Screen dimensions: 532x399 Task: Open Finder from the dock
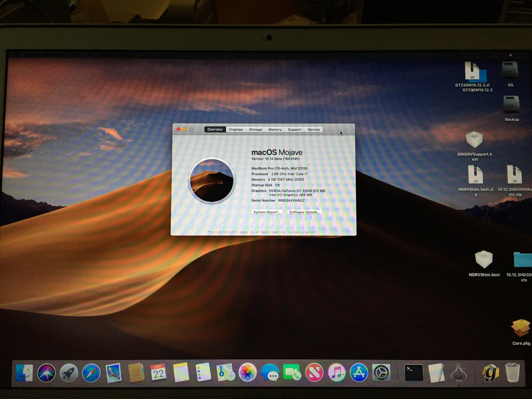(24, 373)
